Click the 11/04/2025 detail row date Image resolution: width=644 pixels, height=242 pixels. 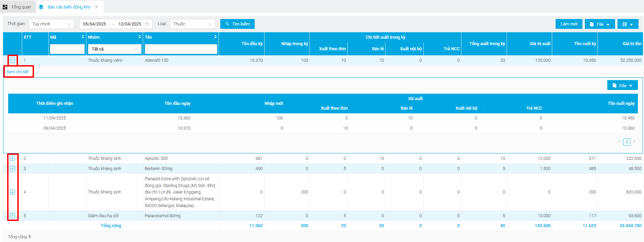click(x=55, y=118)
